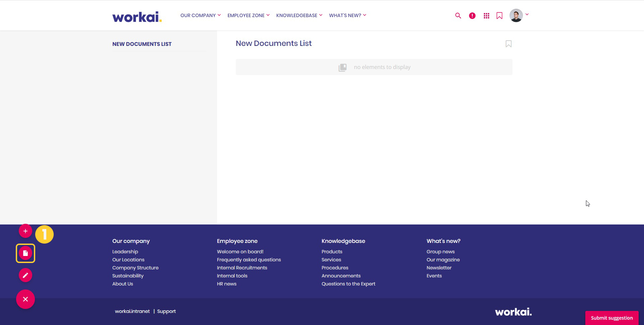
Task: Click the pencil edit floating button
Action: coord(25,275)
